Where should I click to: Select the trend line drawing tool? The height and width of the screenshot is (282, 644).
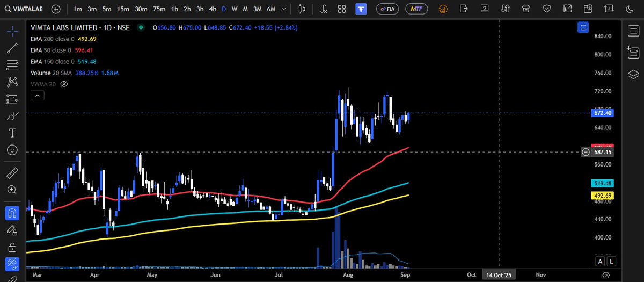point(12,48)
